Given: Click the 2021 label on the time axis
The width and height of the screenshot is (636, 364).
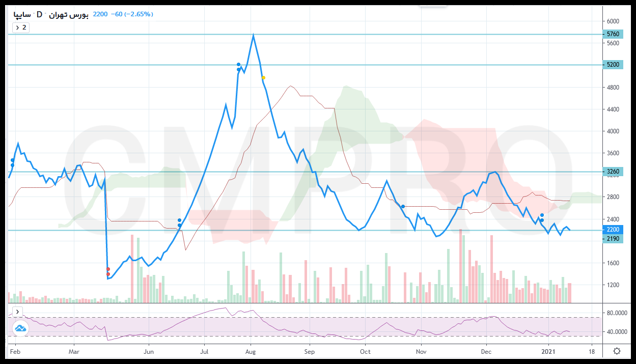Looking at the screenshot, I should click(x=548, y=351).
